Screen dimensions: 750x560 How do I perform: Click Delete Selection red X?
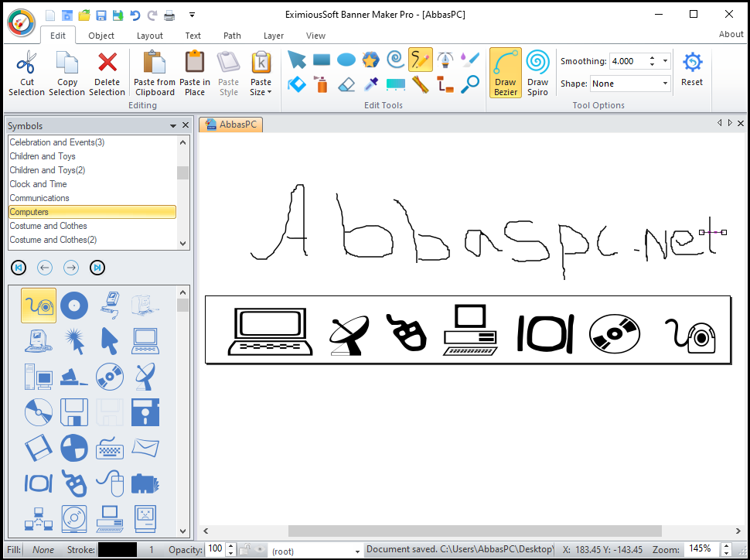pos(107,73)
